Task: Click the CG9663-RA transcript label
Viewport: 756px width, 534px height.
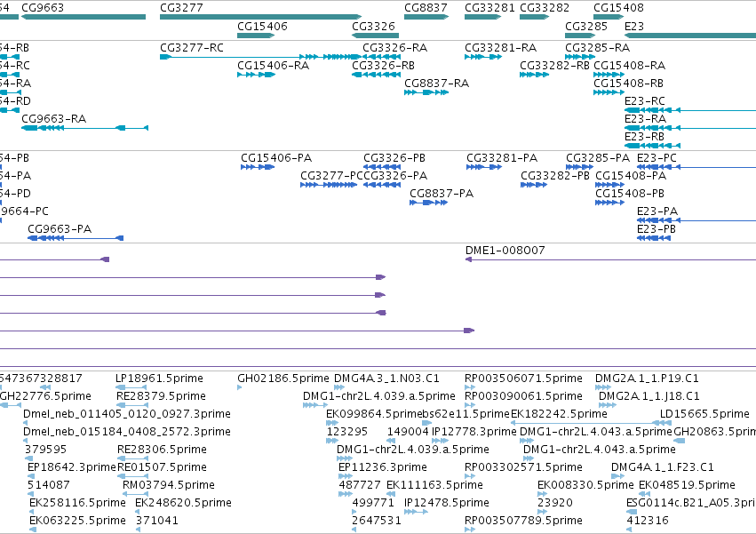Action: (x=54, y=119)
